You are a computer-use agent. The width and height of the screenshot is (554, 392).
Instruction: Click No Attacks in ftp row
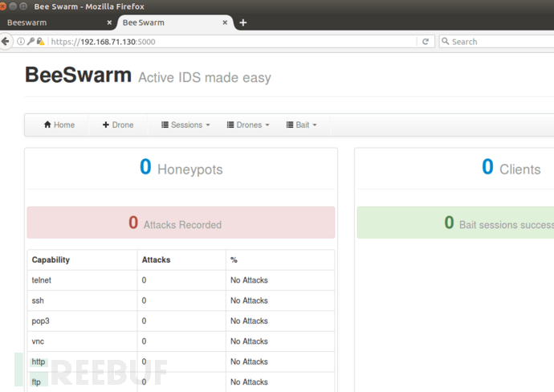point(249,382)
